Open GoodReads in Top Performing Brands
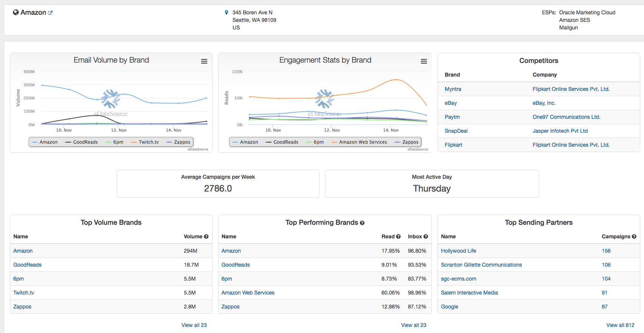 click(236, 265)
